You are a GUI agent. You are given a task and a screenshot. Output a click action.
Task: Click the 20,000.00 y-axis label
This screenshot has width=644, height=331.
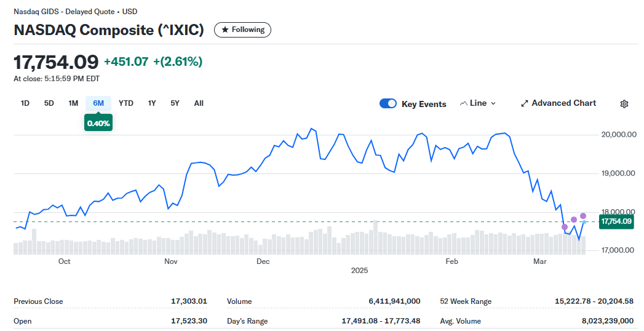click(619, 135)
